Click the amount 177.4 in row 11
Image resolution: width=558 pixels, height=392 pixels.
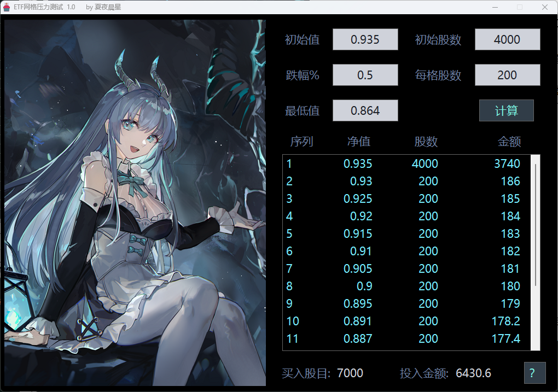pos(505,338)
